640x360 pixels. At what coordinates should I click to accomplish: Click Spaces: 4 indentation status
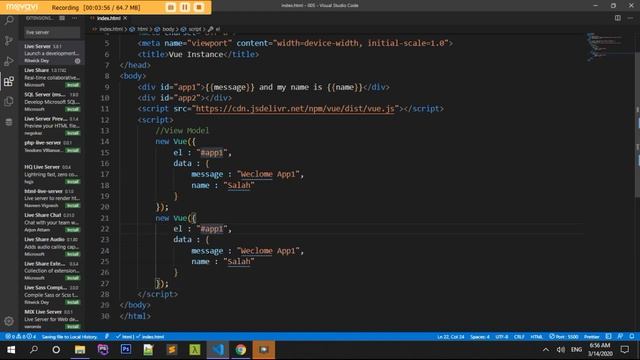[x=480, y=337]
